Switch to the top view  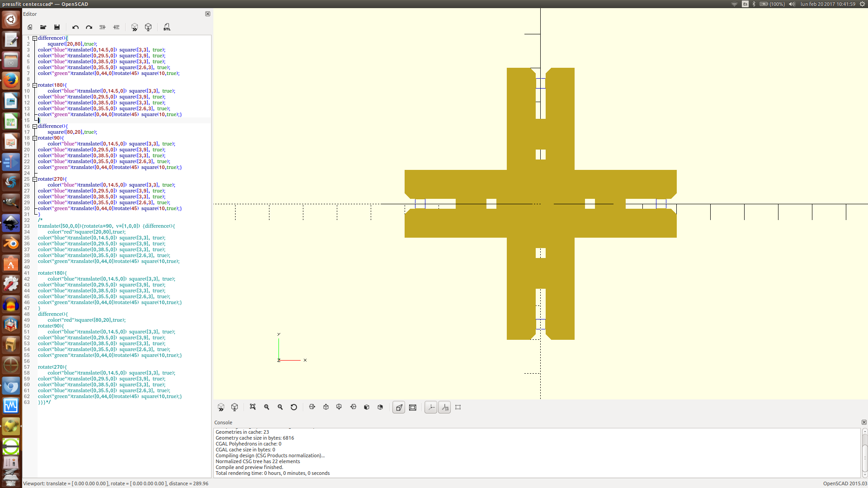pos(326,407)
